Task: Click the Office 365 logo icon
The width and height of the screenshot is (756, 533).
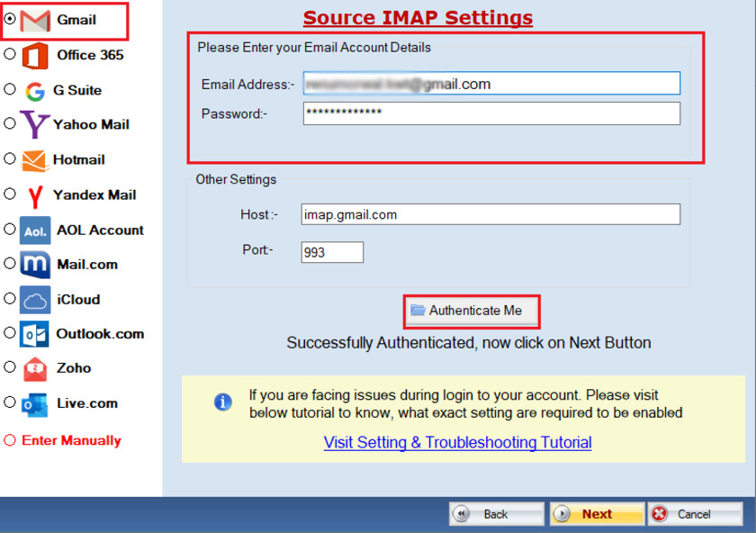Action: click(x=35, y=56)
